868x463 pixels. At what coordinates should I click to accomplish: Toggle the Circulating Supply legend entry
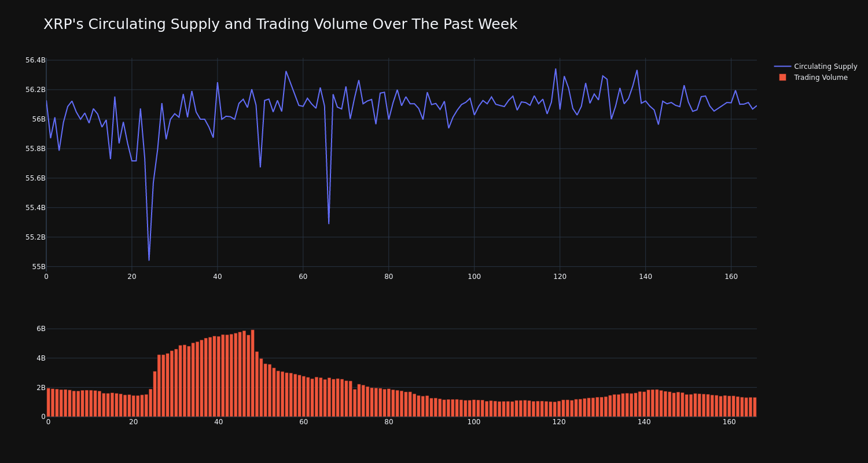click(815, 67)
